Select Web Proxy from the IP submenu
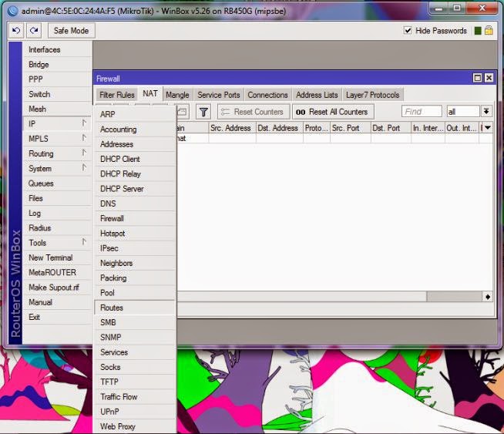This screenshot has height=434, width=504. click(x=135, y=426)
